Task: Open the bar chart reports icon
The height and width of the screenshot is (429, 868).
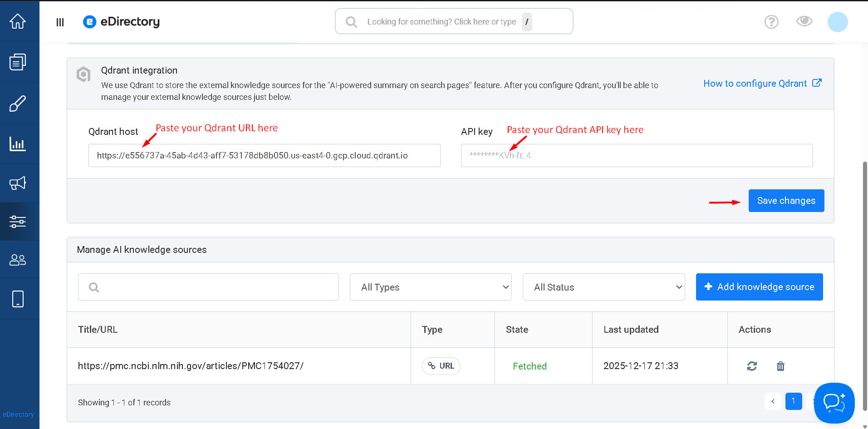Action: tap(18, 144)
